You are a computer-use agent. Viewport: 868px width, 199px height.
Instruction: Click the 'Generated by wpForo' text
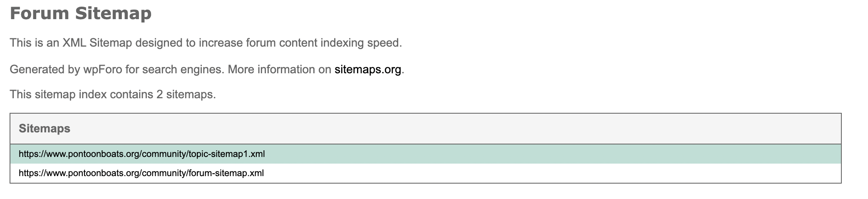(x=66, y=69)
